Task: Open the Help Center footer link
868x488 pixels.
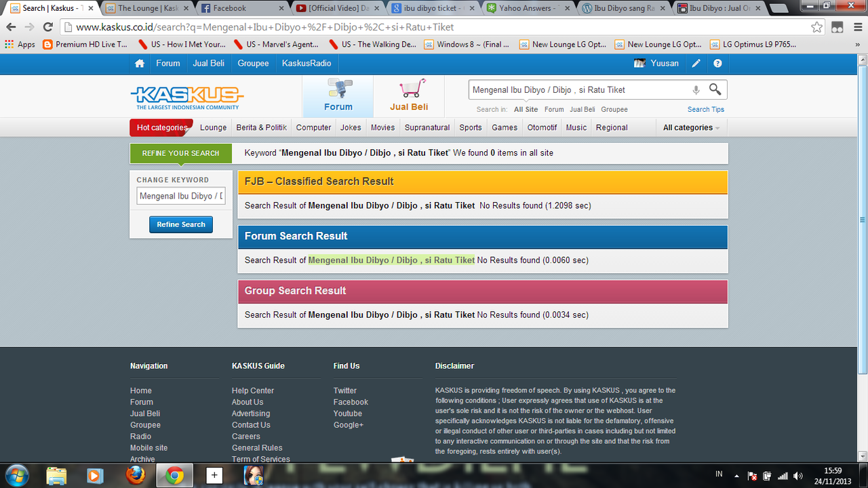Action: (253, 390)
